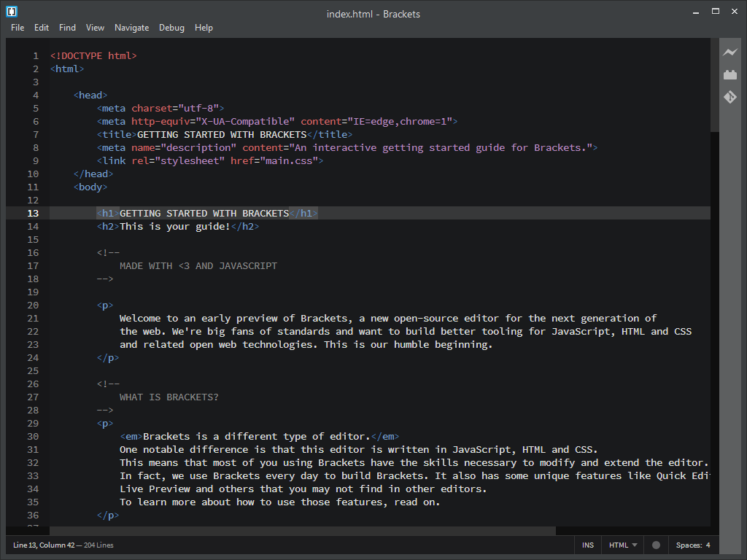
Task: Open the Help menu
Action: (x=204, y=28)
